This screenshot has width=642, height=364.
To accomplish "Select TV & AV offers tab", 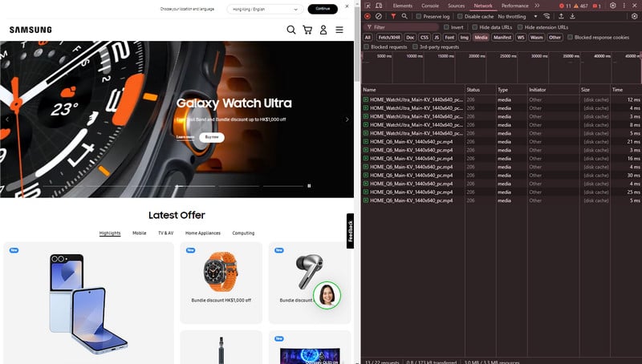I will 166,233.
